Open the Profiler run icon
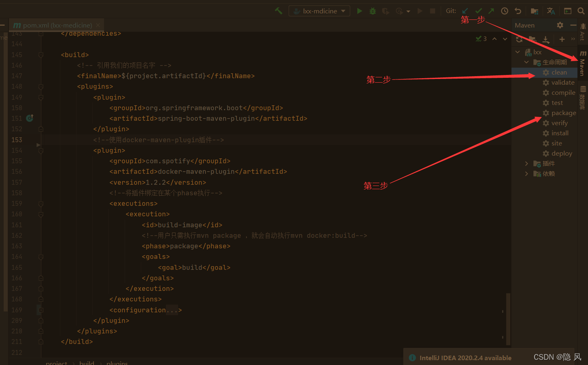 [399, 11]
